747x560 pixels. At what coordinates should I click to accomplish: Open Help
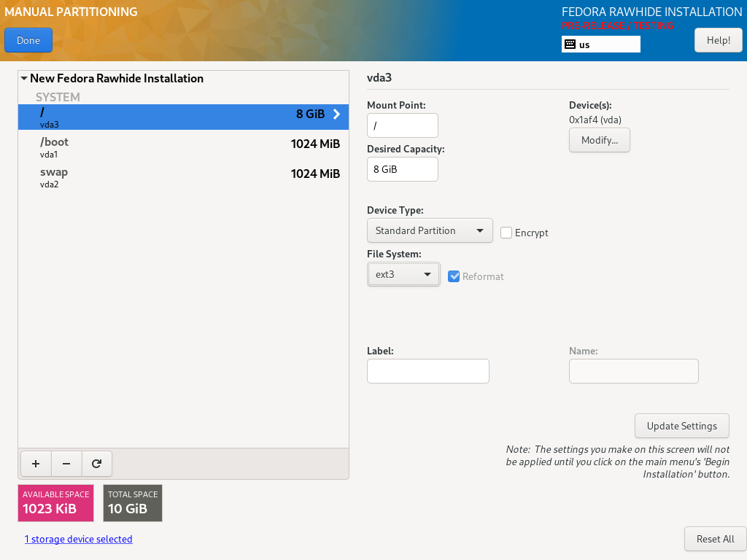[x=719, y=41]
